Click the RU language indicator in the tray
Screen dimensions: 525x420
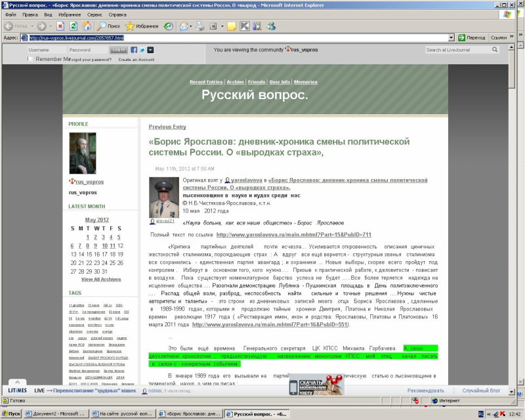click(x=481, y=414)
